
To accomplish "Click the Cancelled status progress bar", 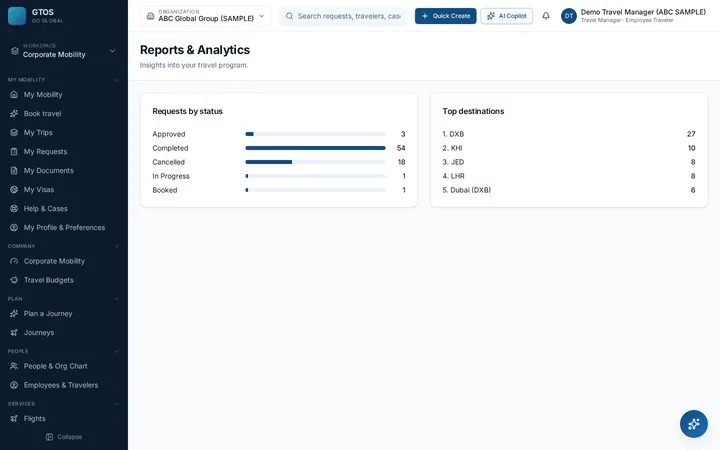I will (315, 162).
